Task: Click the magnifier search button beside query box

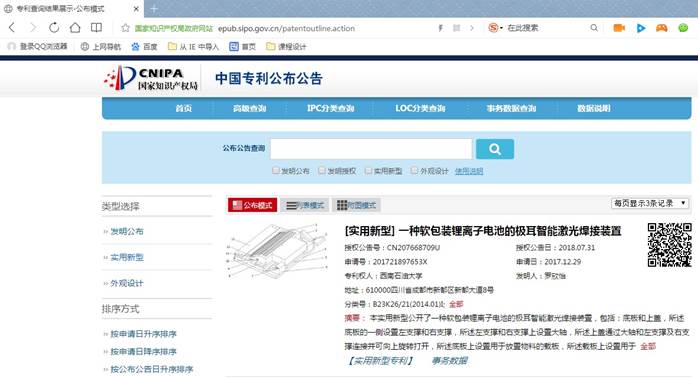Action: 495,149
